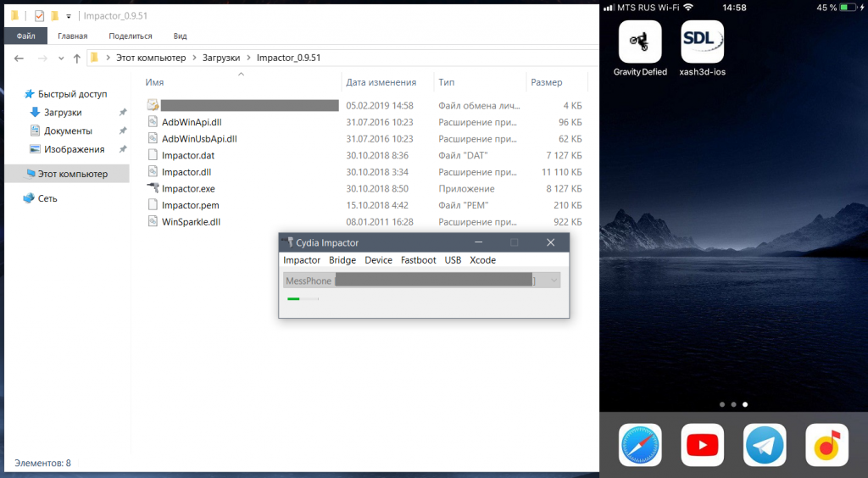Click the up-arrow navigation button in Explorer
This screenshot has height=478, width=868.
pos(77,58)
